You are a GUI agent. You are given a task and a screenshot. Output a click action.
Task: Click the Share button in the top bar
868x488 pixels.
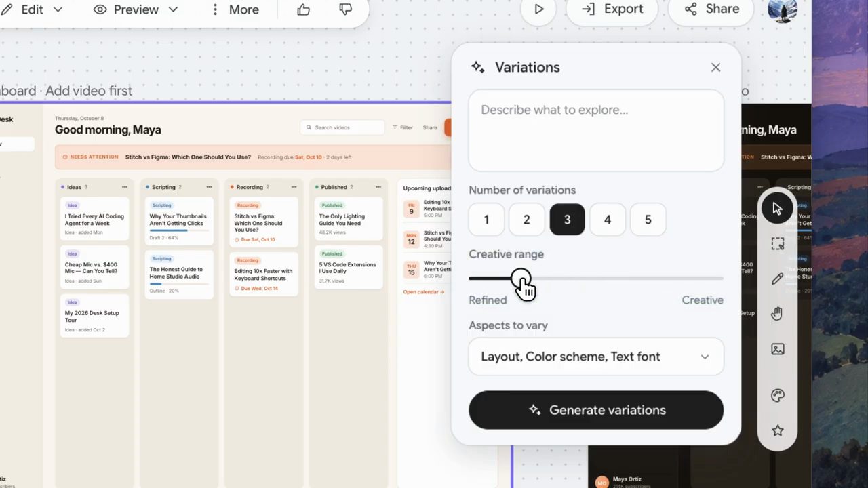(712, 9)
